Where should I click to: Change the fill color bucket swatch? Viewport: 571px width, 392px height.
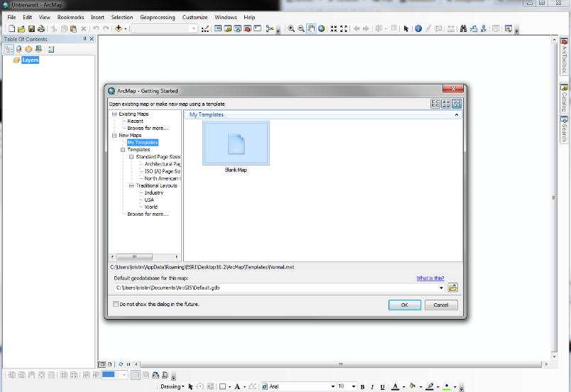pos(413,386)
